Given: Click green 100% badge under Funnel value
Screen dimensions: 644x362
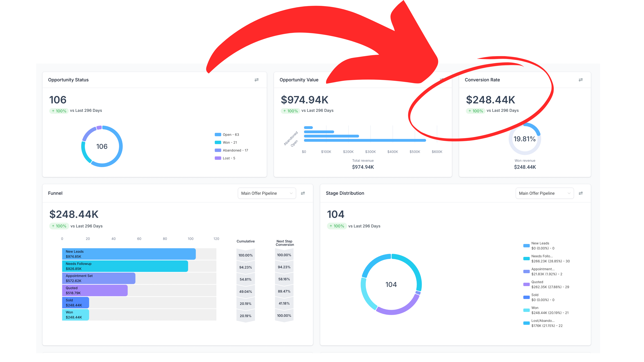Looking at the screenshot, I should point(59,226).
